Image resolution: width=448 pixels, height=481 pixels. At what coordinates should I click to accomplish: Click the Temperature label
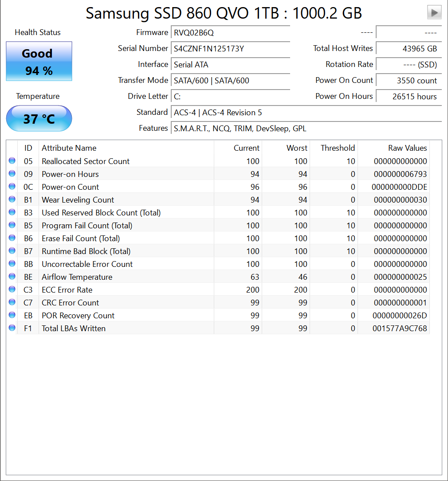pyautogui.click(x=38, y=96)
